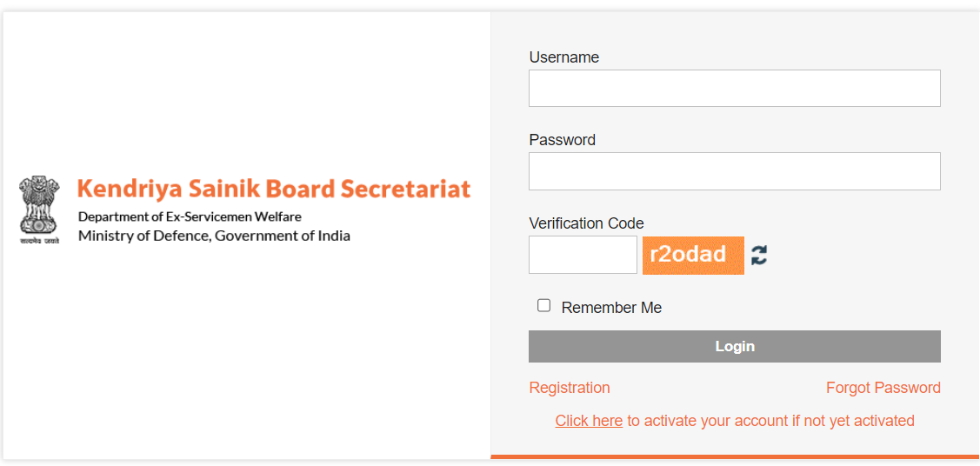
Task: Click the r2odad captcha image
Action: click(x=693, y=255)
